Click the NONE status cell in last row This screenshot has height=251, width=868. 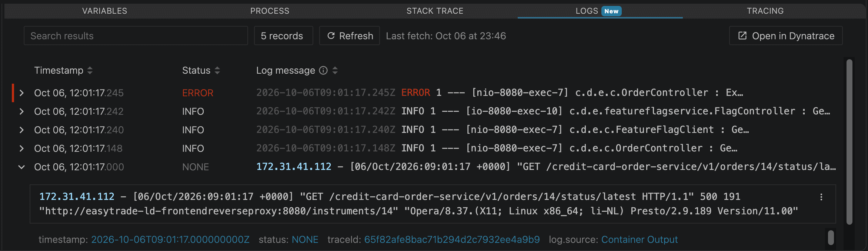[x=196, y=167]
